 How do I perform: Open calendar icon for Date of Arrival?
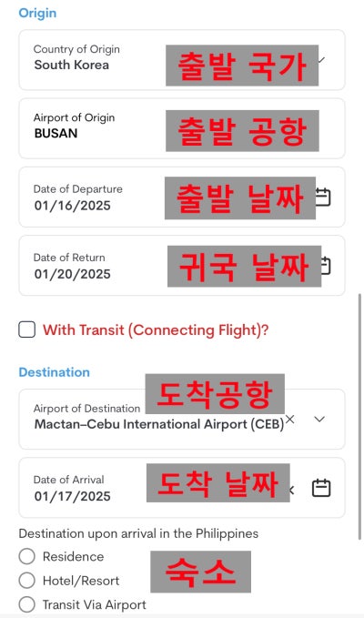[321, 488]
